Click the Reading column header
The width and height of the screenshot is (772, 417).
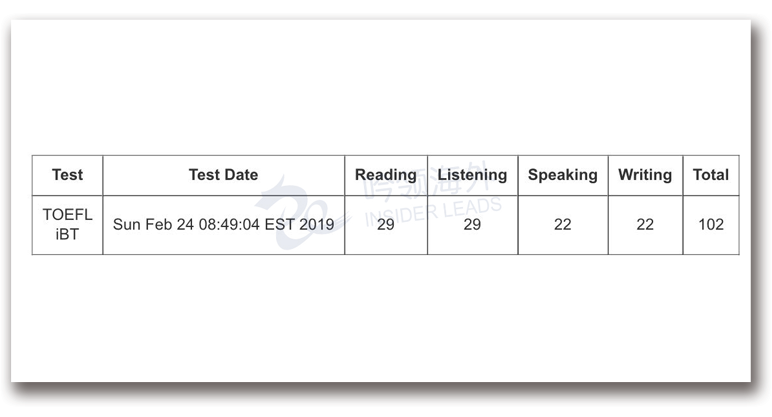tap(385, 175)
